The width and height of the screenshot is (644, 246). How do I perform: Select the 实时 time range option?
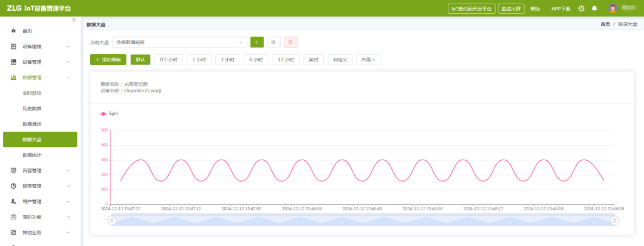tap(313, 60)
